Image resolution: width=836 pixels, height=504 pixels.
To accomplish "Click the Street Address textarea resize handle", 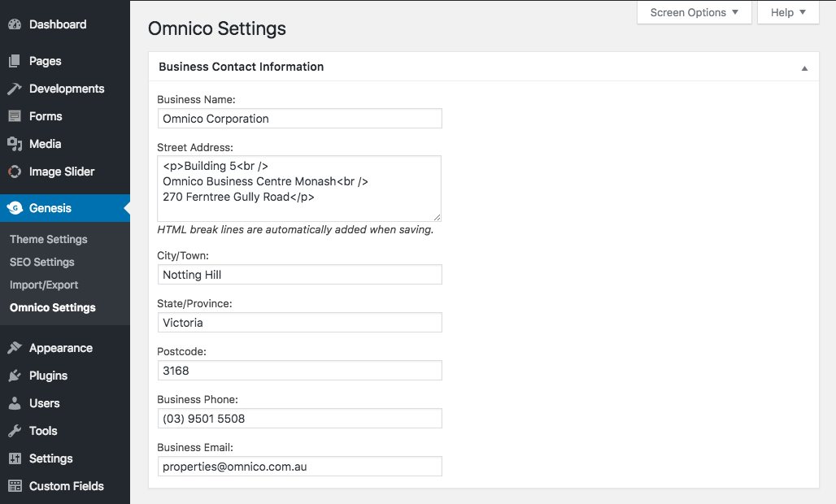I will 438,217.
